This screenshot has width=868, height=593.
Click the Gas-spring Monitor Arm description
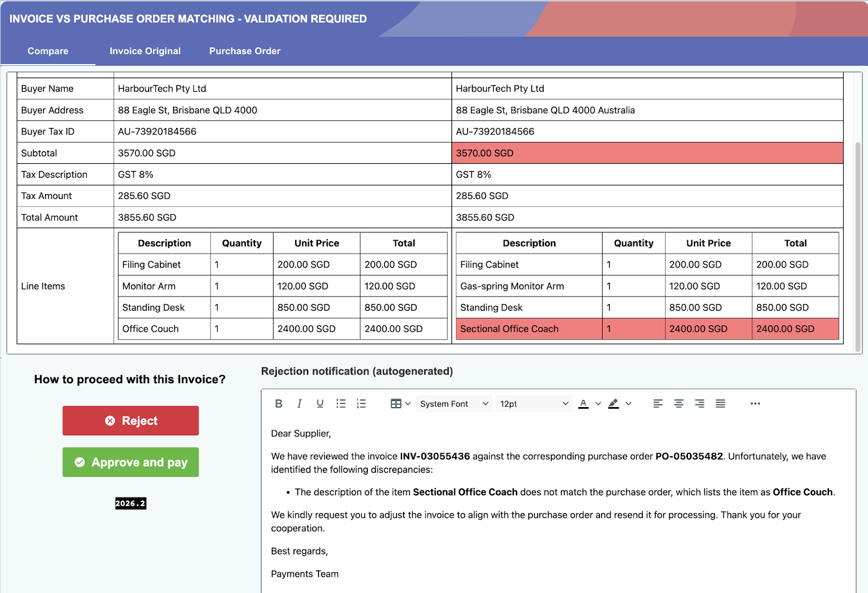point(512,286)
